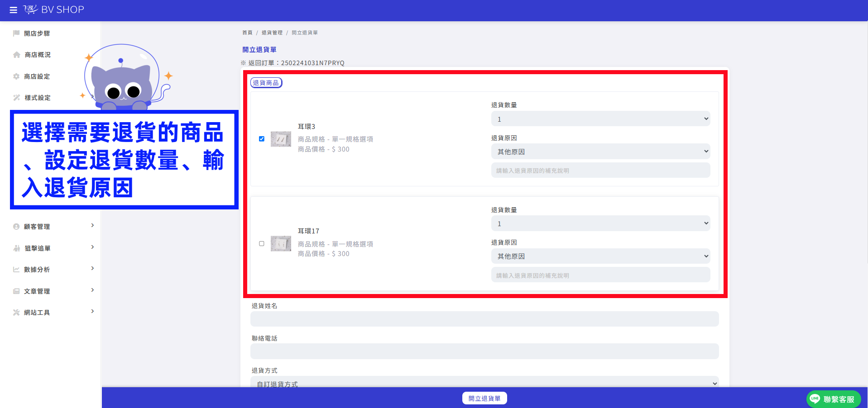The width and height of the screenshot is (868, 408).
Task: Open 退貨原因 dropdown for 耳環3
Action: (x=600, y=152)
